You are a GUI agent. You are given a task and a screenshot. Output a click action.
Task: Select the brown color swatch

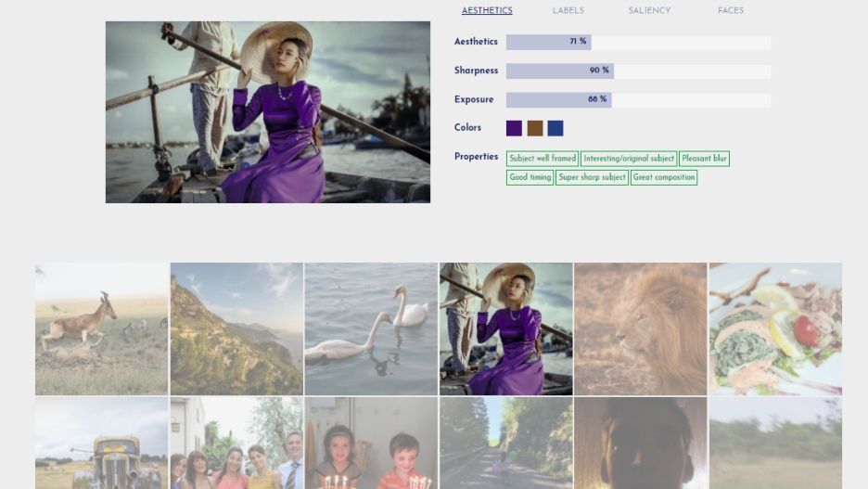click(535, 128)
